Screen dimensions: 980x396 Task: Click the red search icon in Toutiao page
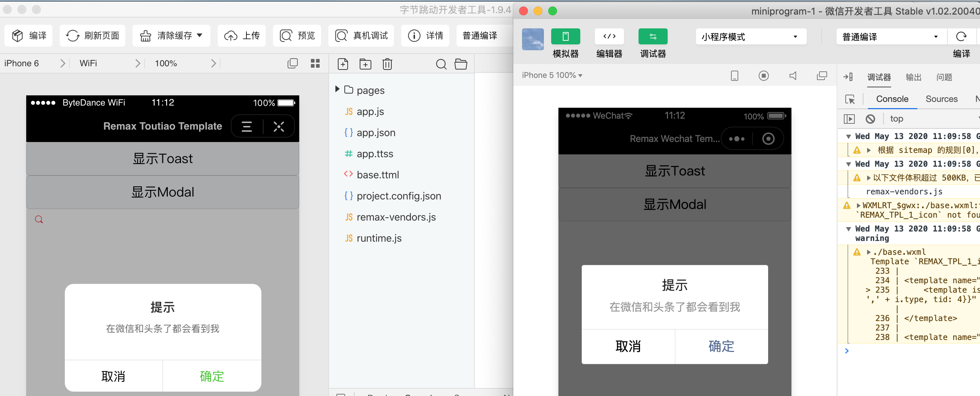[x=39, y=219]
